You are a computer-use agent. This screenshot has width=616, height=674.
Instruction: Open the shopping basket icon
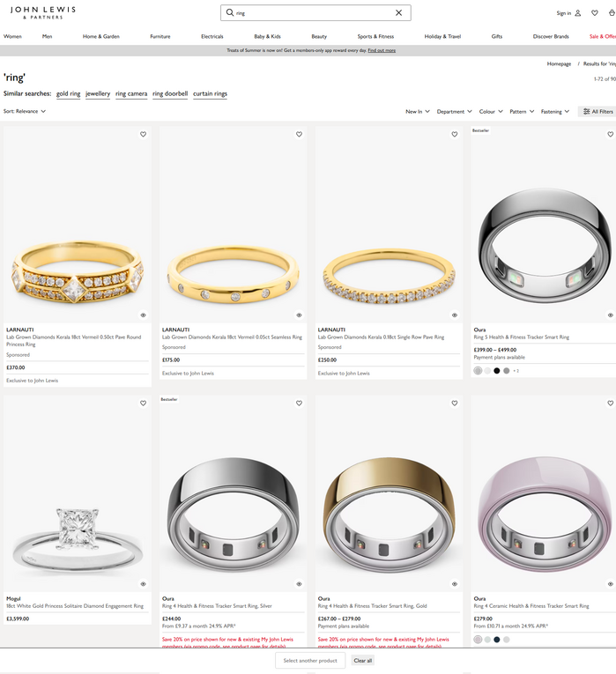(612, 13)
